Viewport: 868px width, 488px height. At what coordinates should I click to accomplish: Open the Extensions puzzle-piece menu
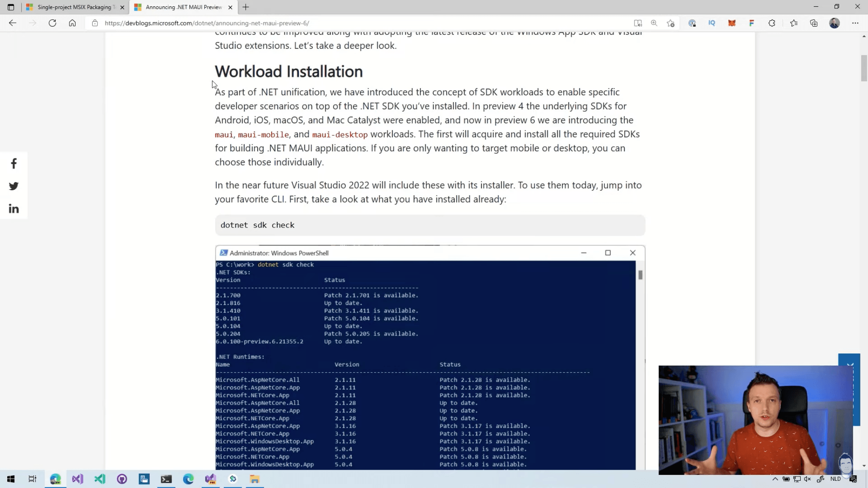coord(772,23)
